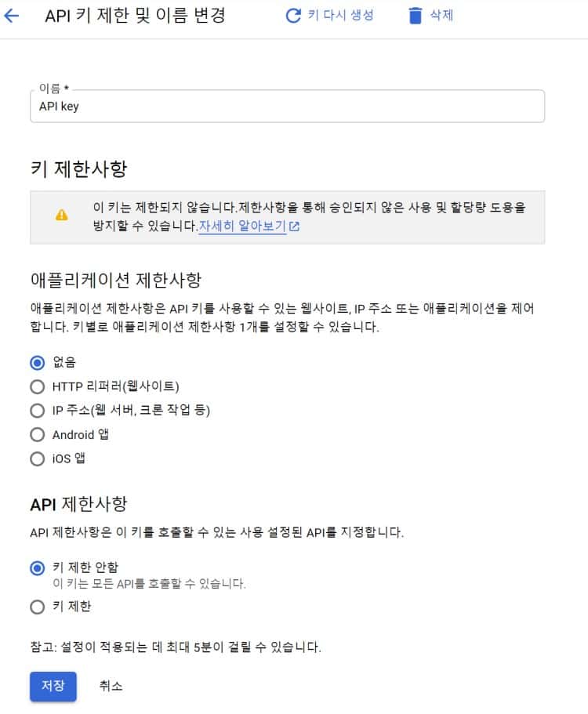Choose the IP 주소 restriction radio button
Viewport: 588px width, 714px height.
click(37, 411)
